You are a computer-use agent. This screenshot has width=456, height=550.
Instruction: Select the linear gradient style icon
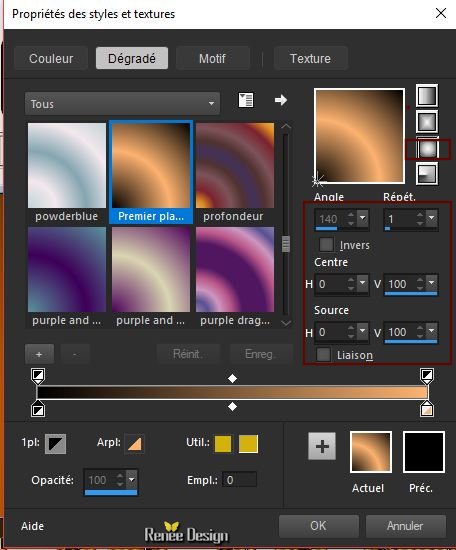(x=427, y=95)
